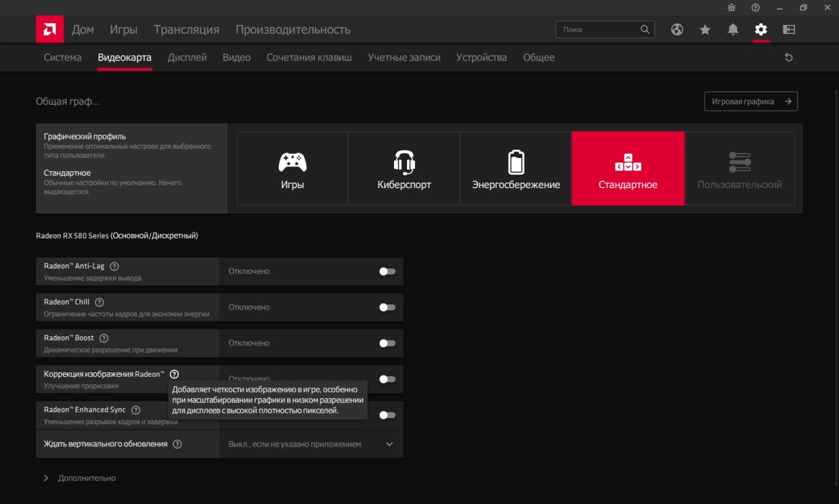This screenshot has width=839, height=504.
Task: Click the Игровая графика button
Action: click(751, 102)
